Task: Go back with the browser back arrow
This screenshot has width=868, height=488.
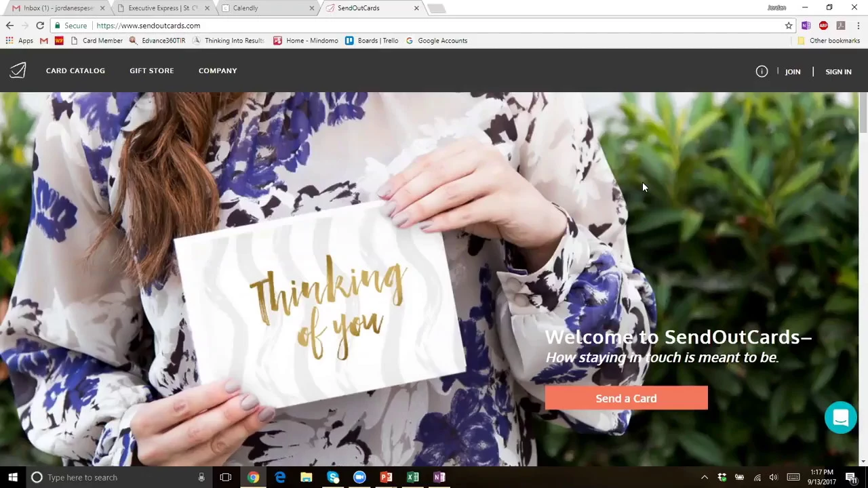Action: 9,26
